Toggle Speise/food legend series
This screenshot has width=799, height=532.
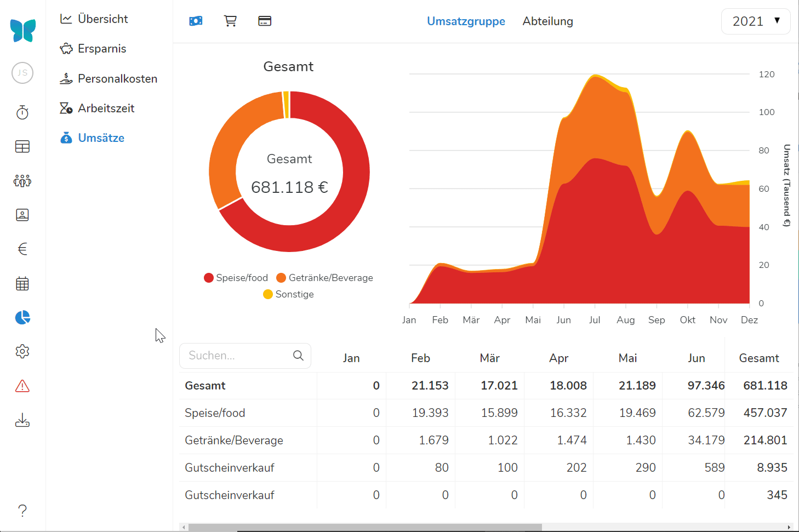[236, 278]
